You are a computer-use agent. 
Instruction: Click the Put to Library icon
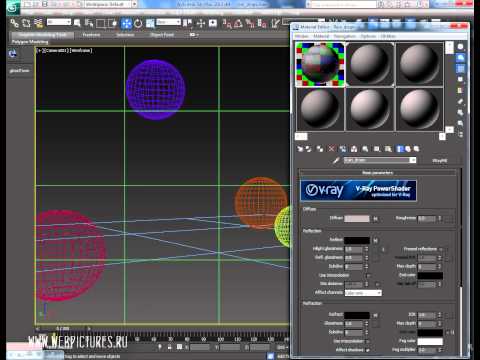coord(365,149)
